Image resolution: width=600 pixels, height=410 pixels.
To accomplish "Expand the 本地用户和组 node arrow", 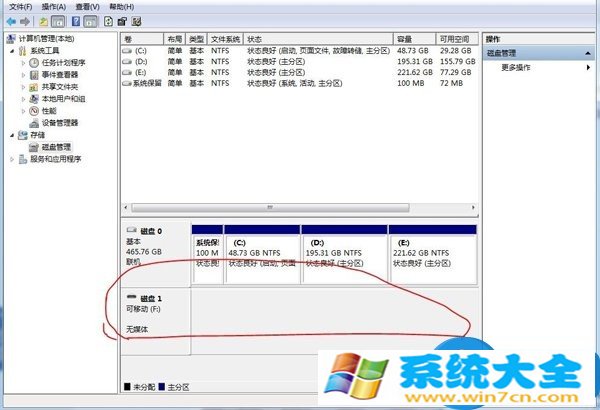I will pos(23,99).
